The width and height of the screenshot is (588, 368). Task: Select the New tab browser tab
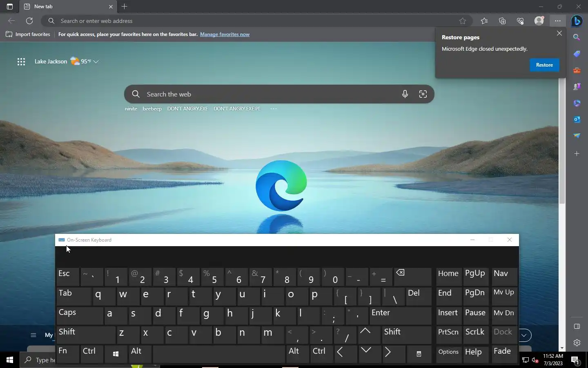[x=68, y=7]
